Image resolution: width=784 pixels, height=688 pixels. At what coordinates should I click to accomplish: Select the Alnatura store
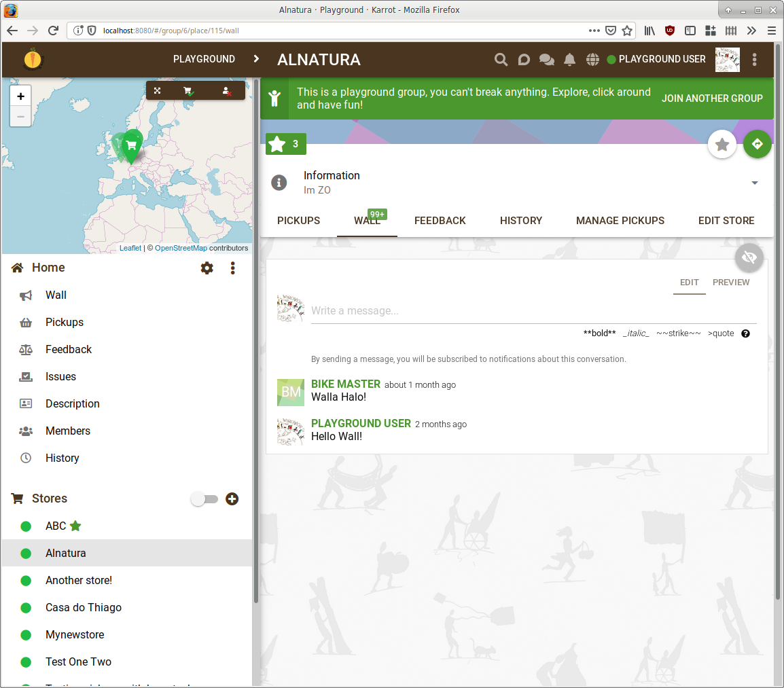[127, 553]
